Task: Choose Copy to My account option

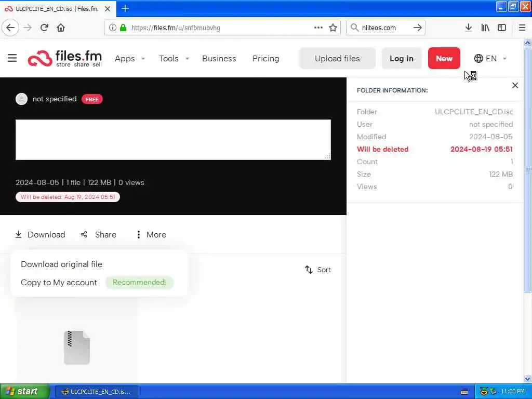Action: [59, 283]
